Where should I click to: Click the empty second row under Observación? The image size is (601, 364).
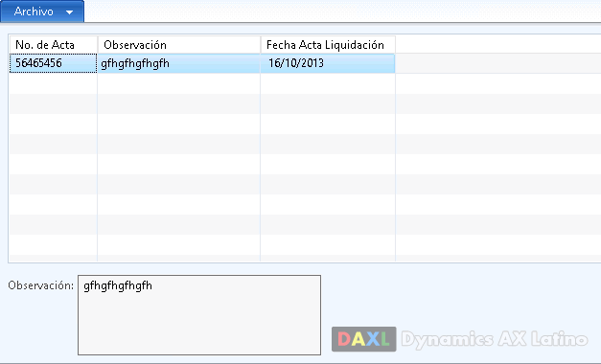(x=179, y=83)
